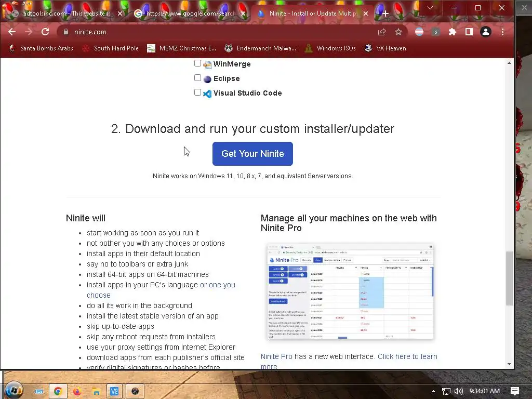This screenshot has height=399, width=532.
Task: Open the profile avatar menu
Action: click(486, 32)
